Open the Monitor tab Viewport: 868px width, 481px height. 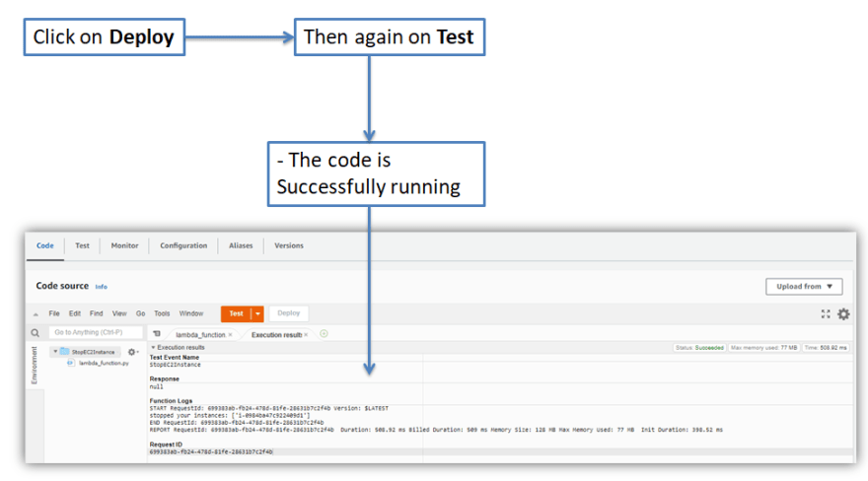pyautogui.click(x=124, y=245)
